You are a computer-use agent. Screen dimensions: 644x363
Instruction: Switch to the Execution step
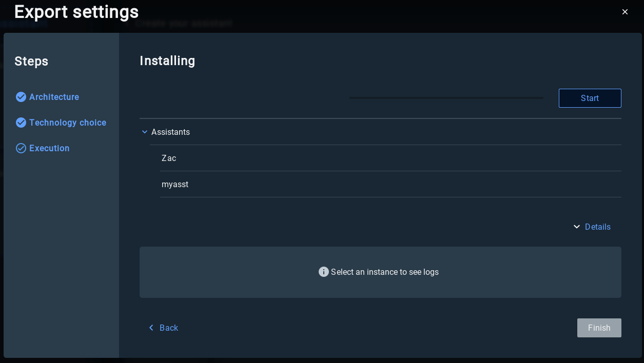49,148
